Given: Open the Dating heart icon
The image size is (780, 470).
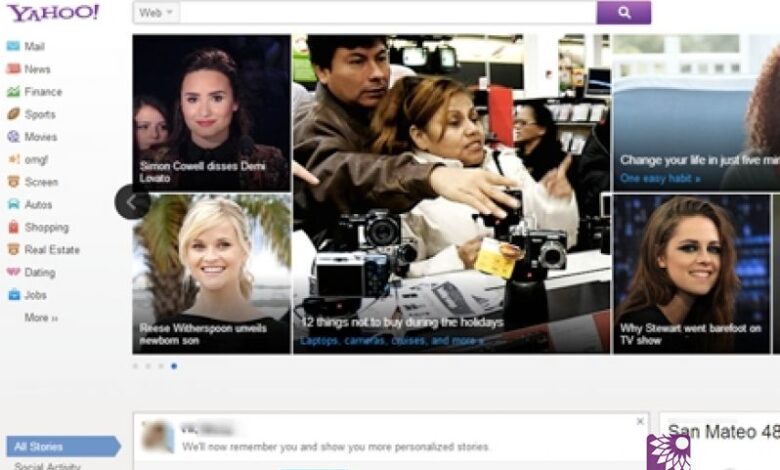Looking at the screenshot, I should pos(13,272).
